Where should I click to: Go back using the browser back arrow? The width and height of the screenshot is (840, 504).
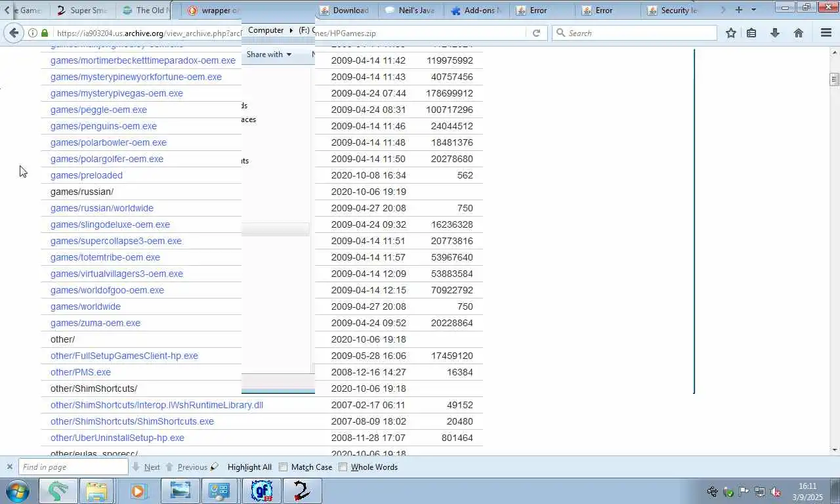point(14,33)
